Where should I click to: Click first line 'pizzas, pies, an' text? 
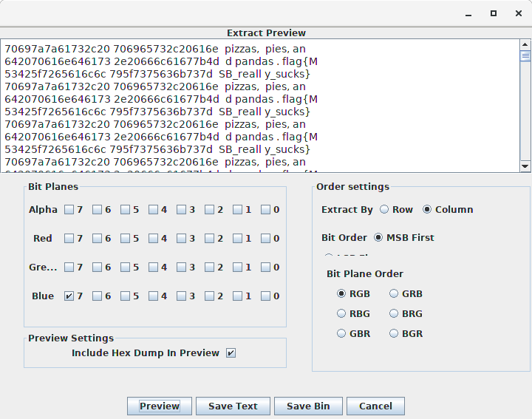point(265,49)
